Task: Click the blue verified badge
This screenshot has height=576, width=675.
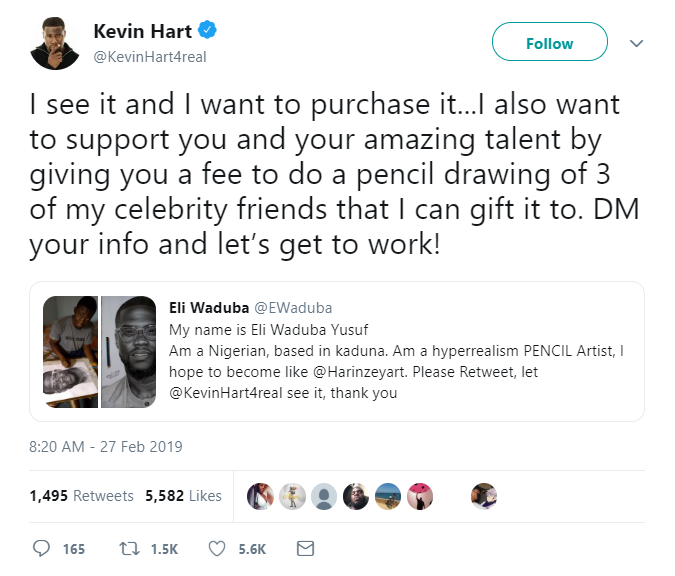Action: point(210,30)
